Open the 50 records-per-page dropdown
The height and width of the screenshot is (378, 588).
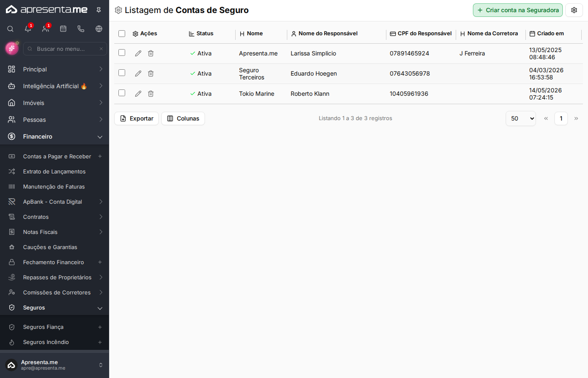[x=521, y=118]
